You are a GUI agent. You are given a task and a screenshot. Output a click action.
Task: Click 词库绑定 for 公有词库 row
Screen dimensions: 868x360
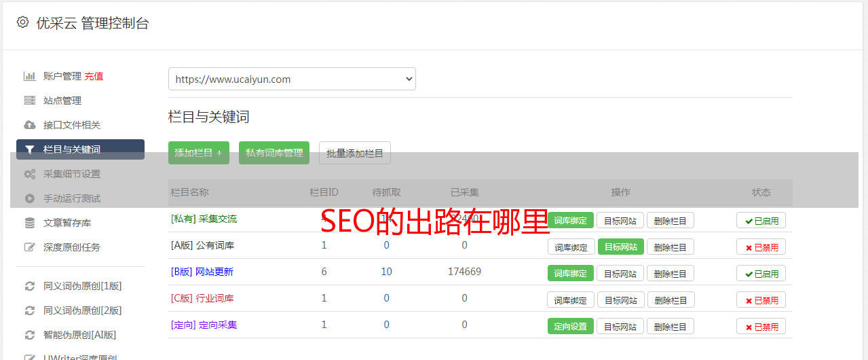[x=571, y=247]
